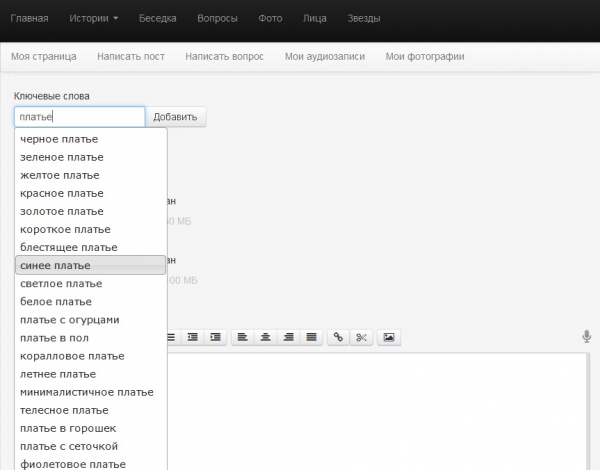Click Написать пост link
This screenshot has width=600, height=470.
click(131, 57)
